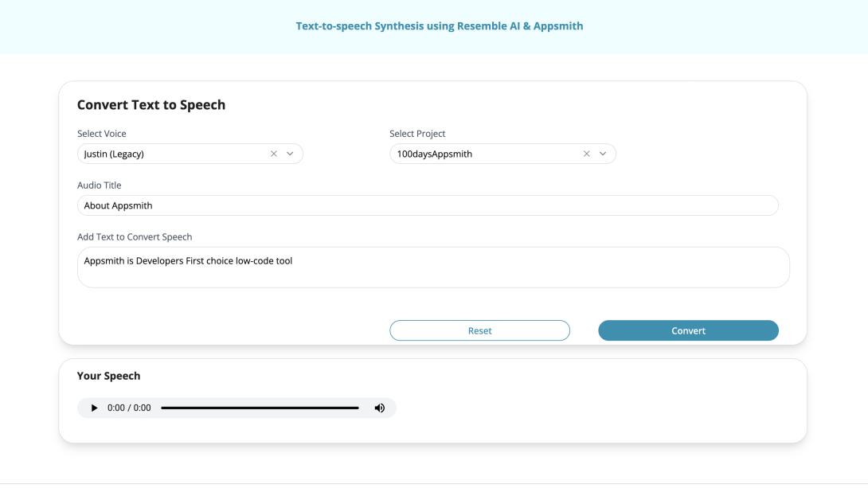
Task: Click the Text-to-speech Synthesis header title
Action: pyautogui.click(x=439, y=25)
